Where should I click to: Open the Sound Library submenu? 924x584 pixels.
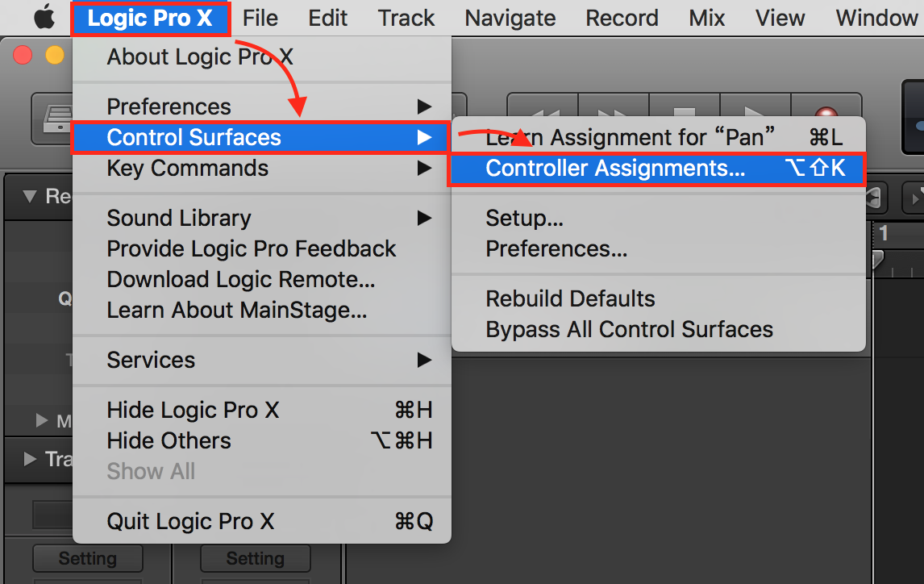click(x=262, y=218)
